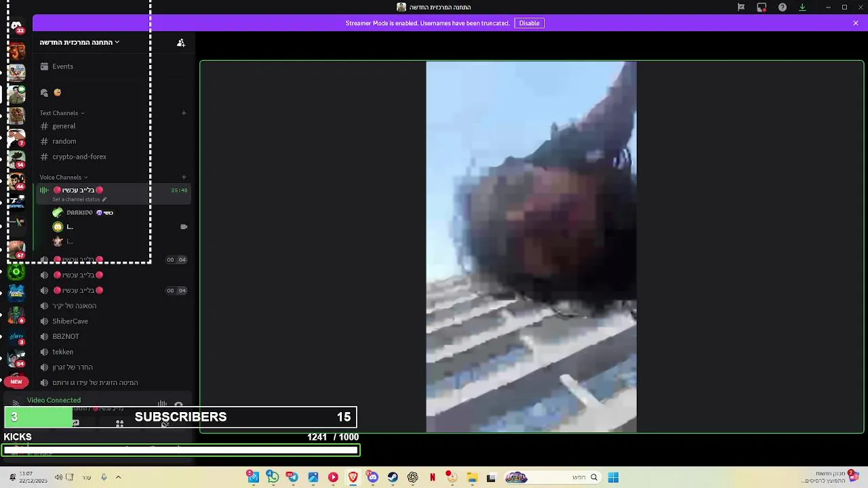This screenshot has width=868, height=488.
Task: Click the KICKS goal progress bar
Action: tap(180, 450)
